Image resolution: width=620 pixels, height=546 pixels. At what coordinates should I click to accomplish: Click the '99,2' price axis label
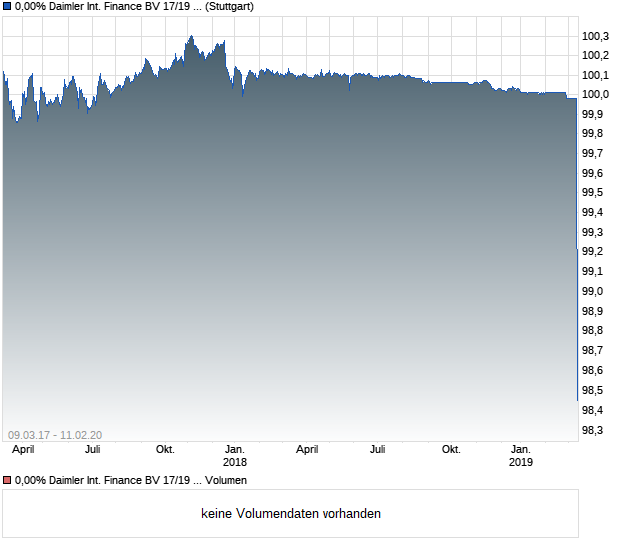pyautogui.click(x=592, y=251)
